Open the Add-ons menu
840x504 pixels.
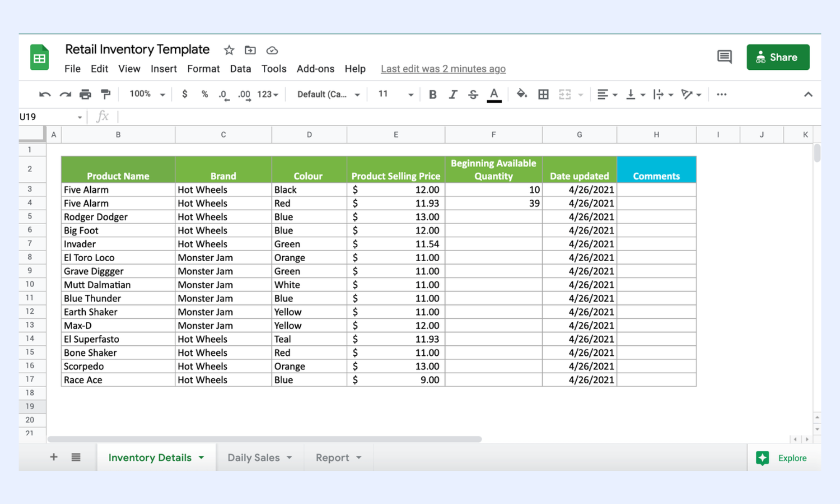[315, 69]
